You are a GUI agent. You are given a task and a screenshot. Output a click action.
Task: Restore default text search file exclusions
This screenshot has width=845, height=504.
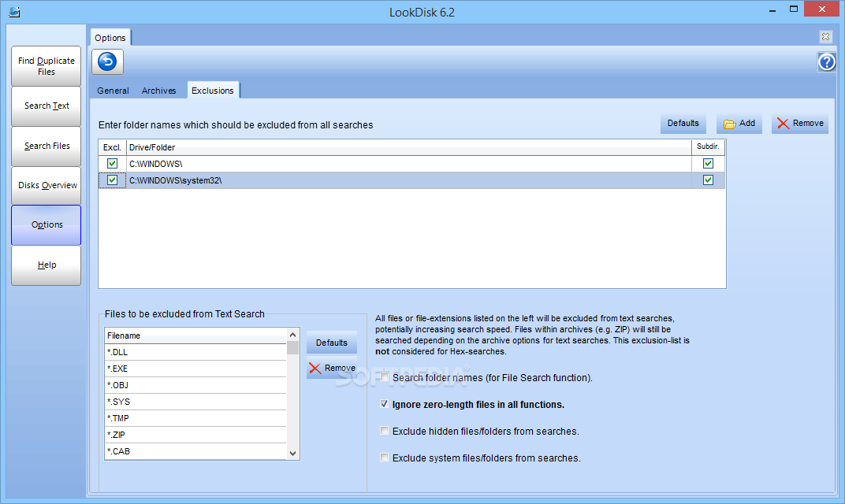pos(331,343)
